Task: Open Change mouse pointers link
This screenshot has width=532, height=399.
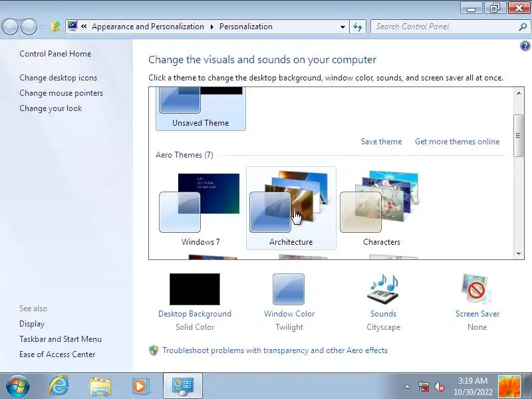Action: pyautogui.click(x=61, y=93)
